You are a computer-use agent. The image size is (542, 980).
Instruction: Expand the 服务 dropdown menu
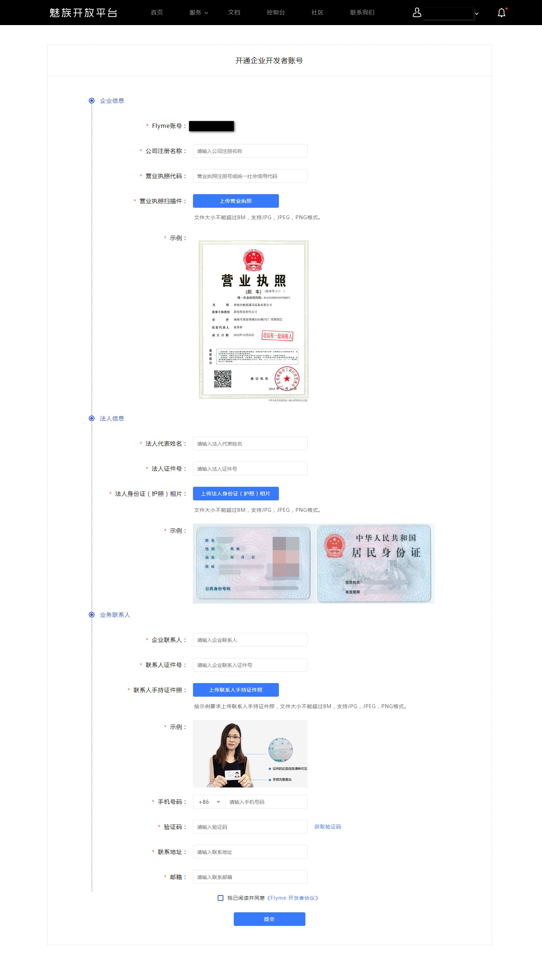[x=199, y=13]
